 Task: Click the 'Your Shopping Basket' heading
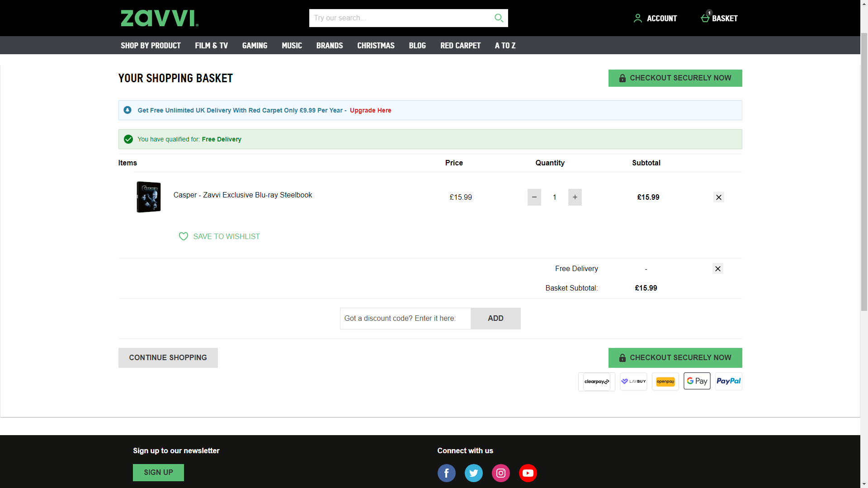click(x=175, y=78)
